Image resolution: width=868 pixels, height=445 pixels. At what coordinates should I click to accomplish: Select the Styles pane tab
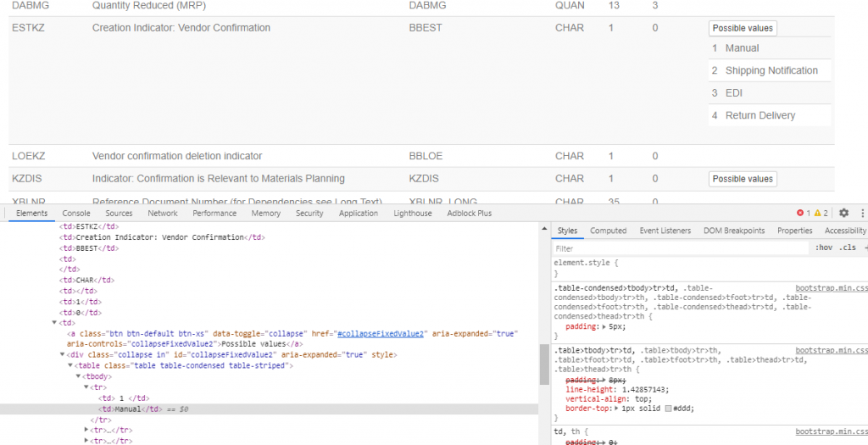click(x=567, y=231)
